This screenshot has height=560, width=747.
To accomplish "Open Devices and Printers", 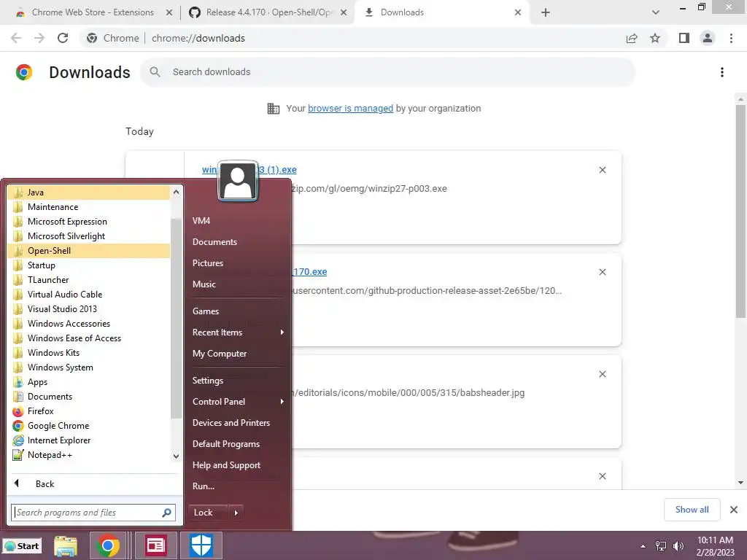I will click(231, 423).
